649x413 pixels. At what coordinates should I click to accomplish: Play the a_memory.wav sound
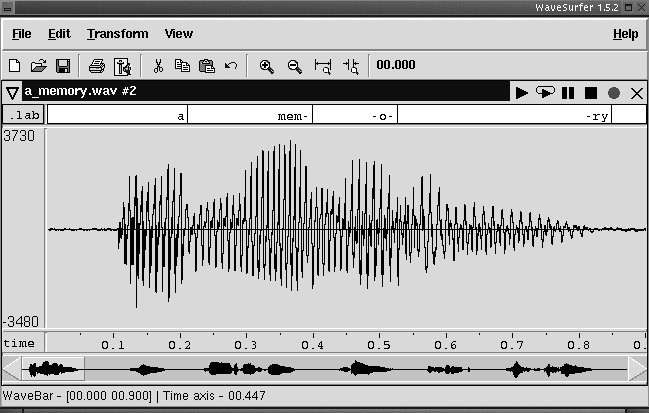(x=522, y=92)
